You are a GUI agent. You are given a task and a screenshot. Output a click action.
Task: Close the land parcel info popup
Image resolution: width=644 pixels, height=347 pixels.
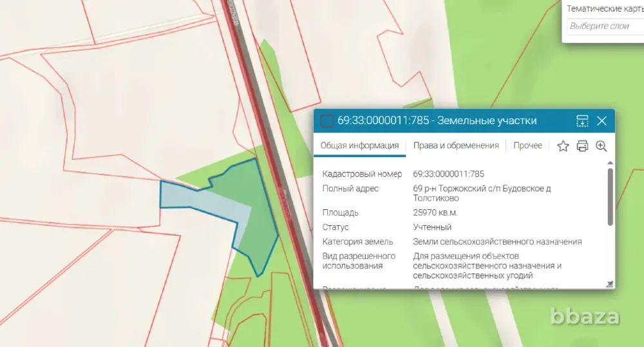click(x=601, y=121)
